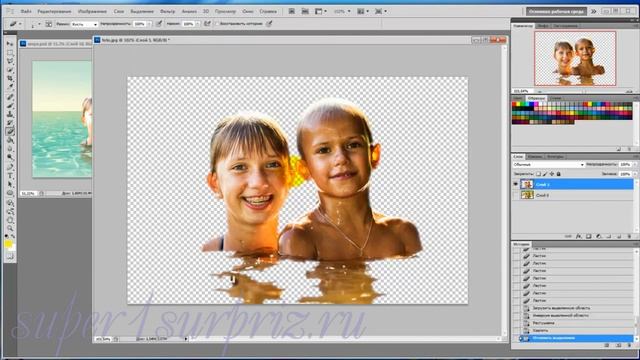Screen dimensions: 640x360
Task: Click the Navigator preview thumbnail
Action: click(x=575, y=58)
